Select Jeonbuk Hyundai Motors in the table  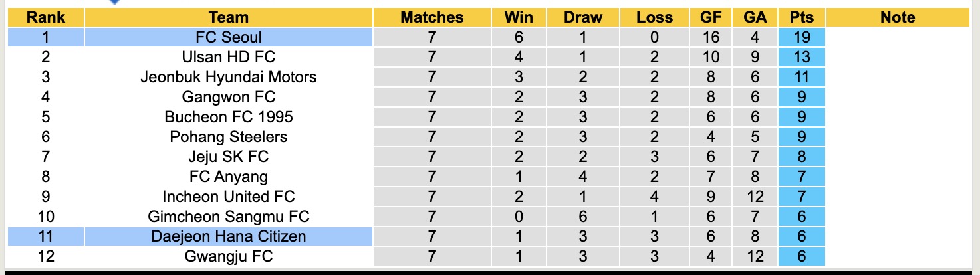[x=228, y=77]
